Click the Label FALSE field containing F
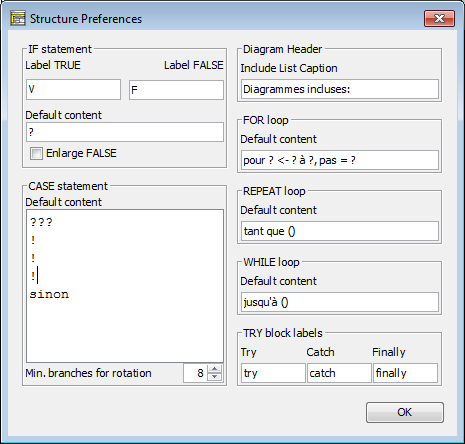465x444 pixels. point(176,90)
